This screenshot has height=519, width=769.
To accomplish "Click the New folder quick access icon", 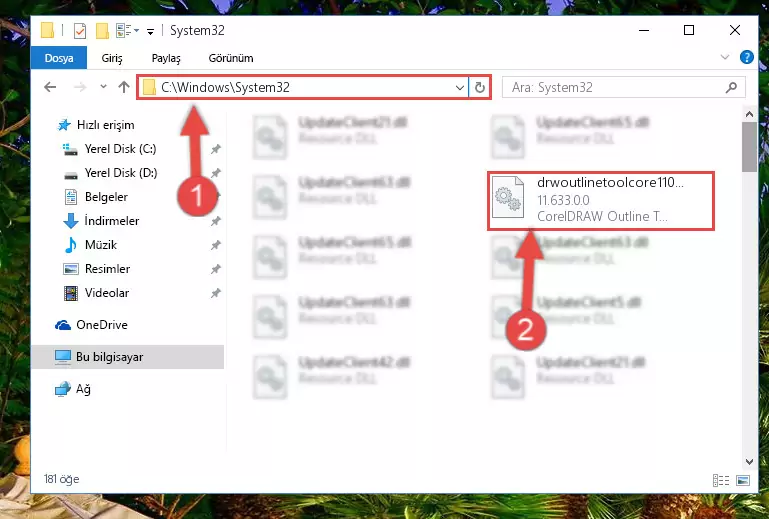I will point(102,30).
